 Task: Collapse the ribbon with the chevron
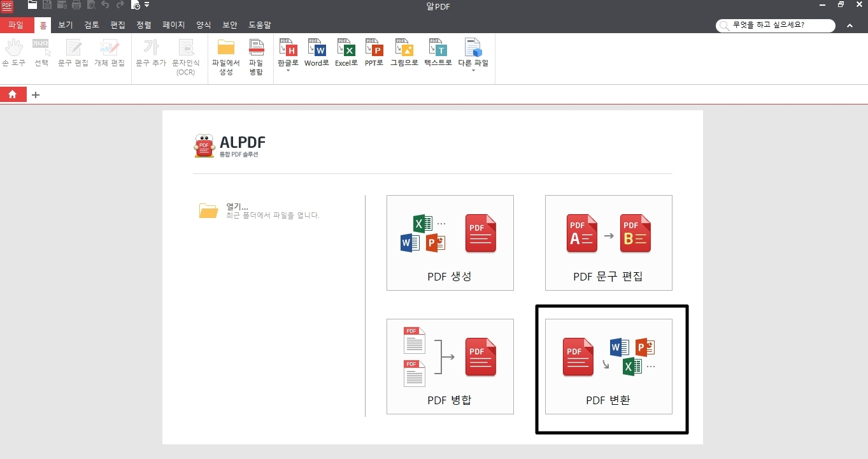point(850,25)
